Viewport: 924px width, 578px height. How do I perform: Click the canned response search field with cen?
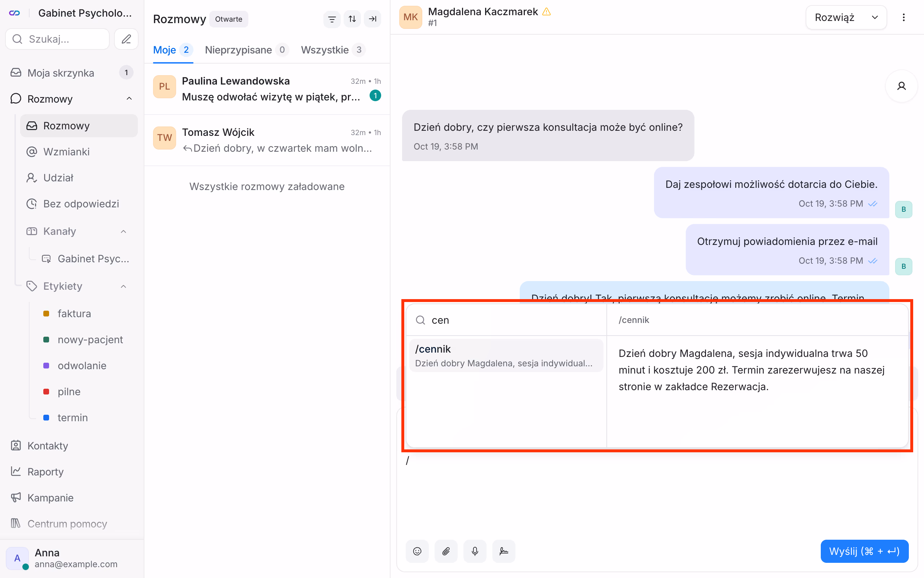506,320
